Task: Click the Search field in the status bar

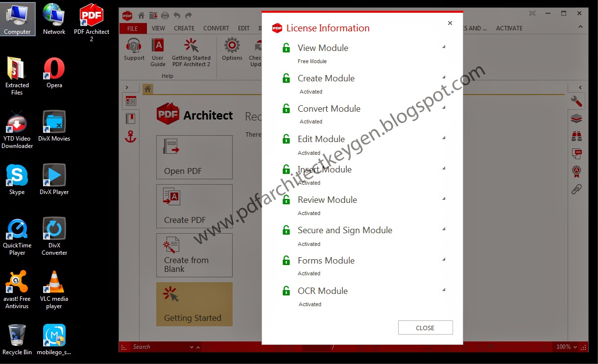Action: coord(159,347)
